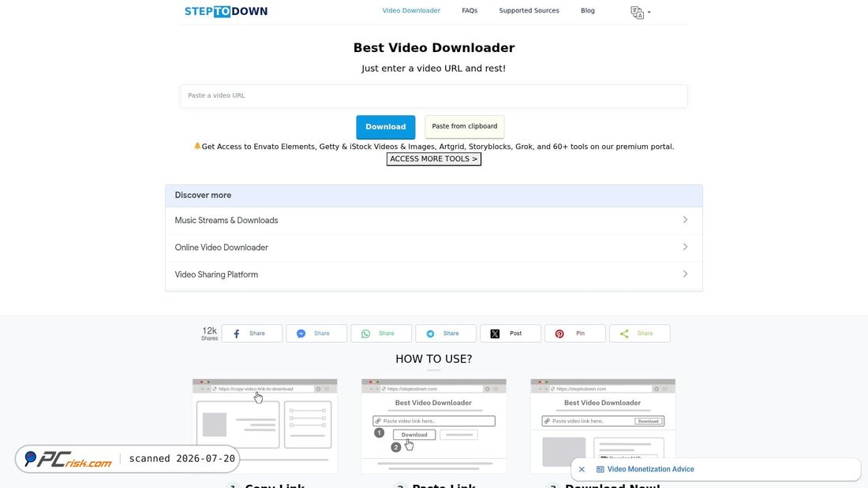Screen dimensions: 868x488
Task: Open Online Video Downloader row
Action: 433,248
